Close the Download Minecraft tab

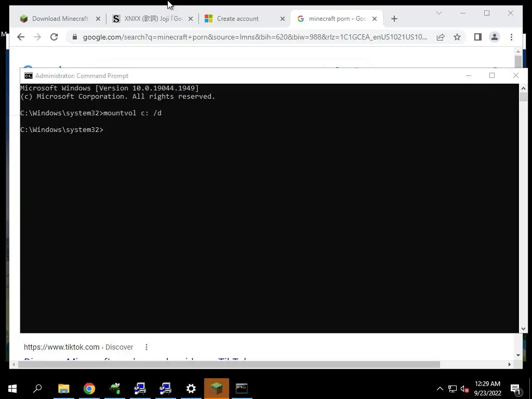(x=98, y=19)
